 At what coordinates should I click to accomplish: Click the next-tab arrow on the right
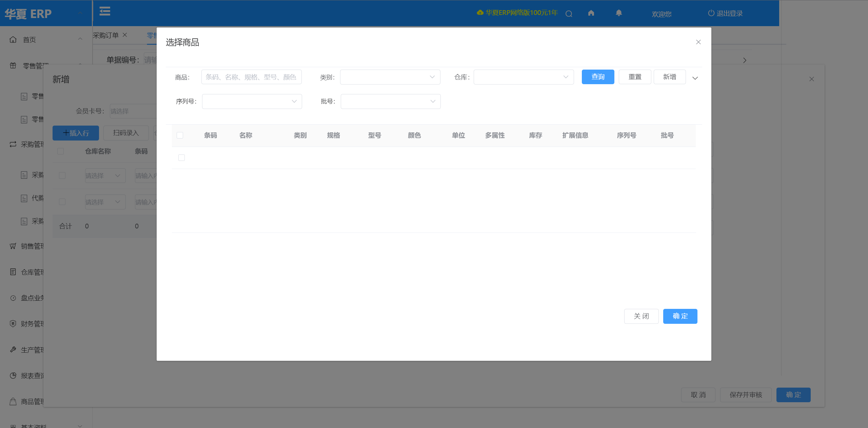(745, 60)
